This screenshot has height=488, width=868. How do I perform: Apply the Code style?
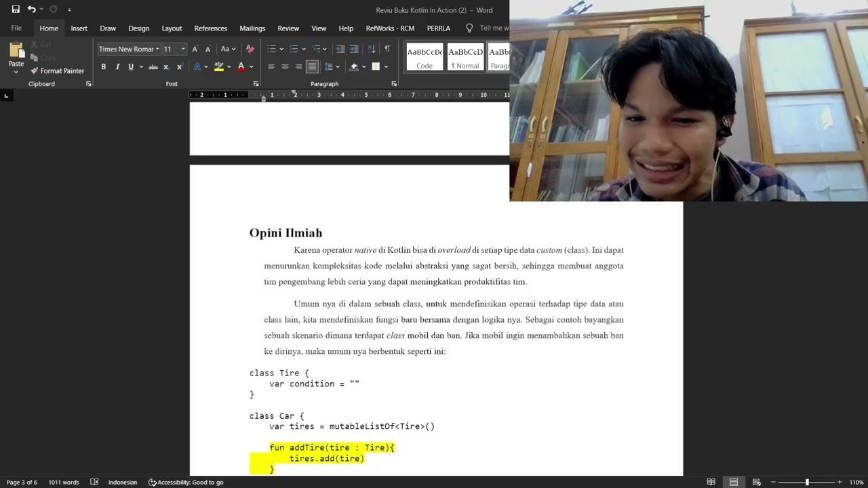click(x=425, y=57)
